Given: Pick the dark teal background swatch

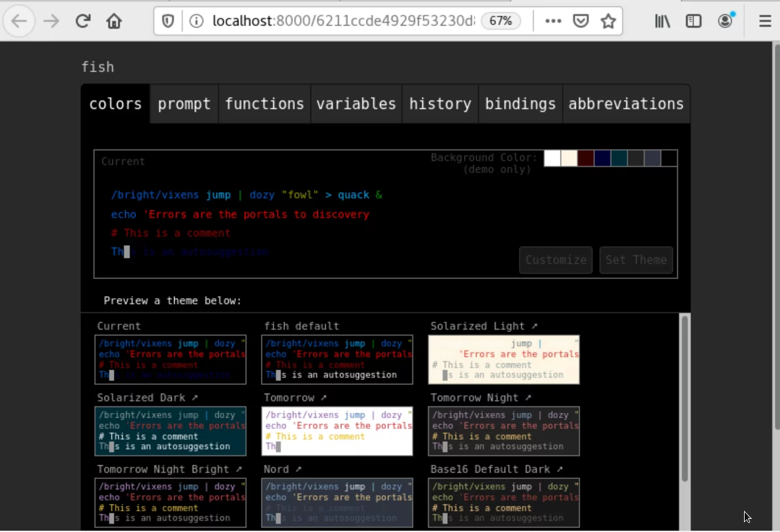Looking at the screenshot, I should point(619,158).
